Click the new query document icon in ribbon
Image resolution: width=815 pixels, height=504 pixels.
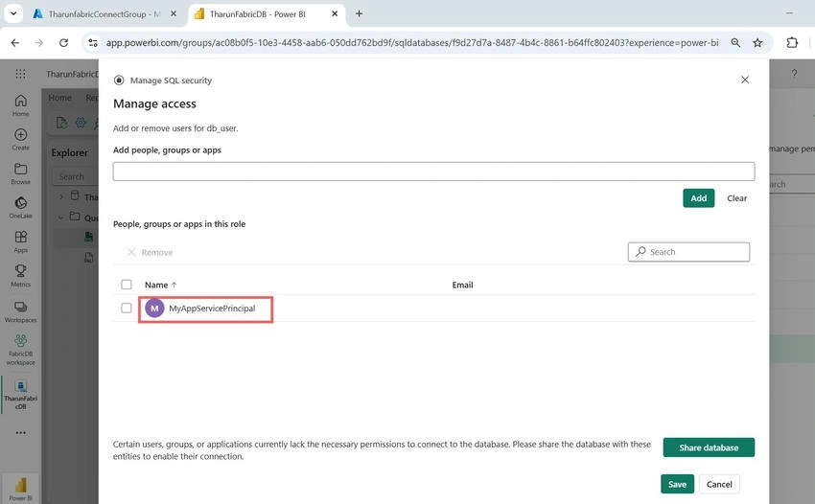coord(61,123)
